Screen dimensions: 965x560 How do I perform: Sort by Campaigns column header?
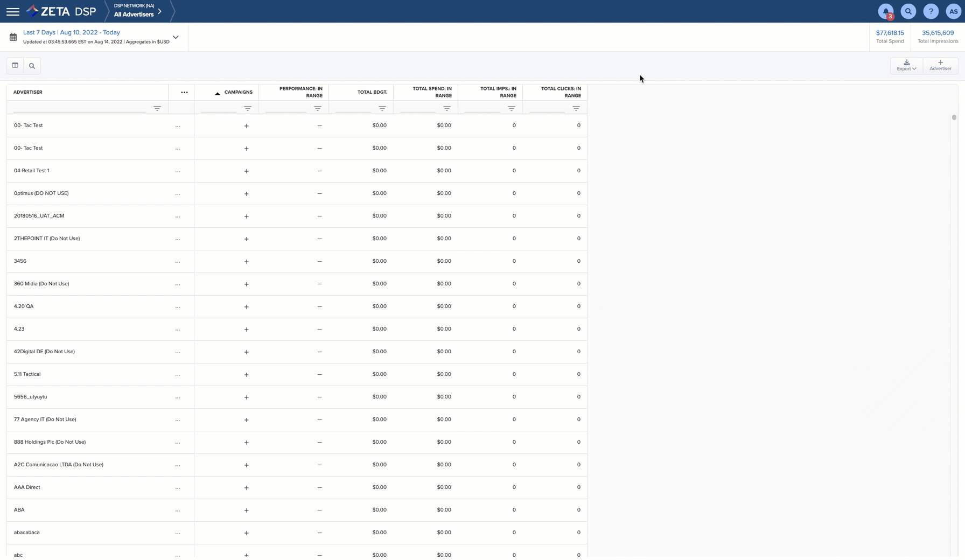[238, 92]
